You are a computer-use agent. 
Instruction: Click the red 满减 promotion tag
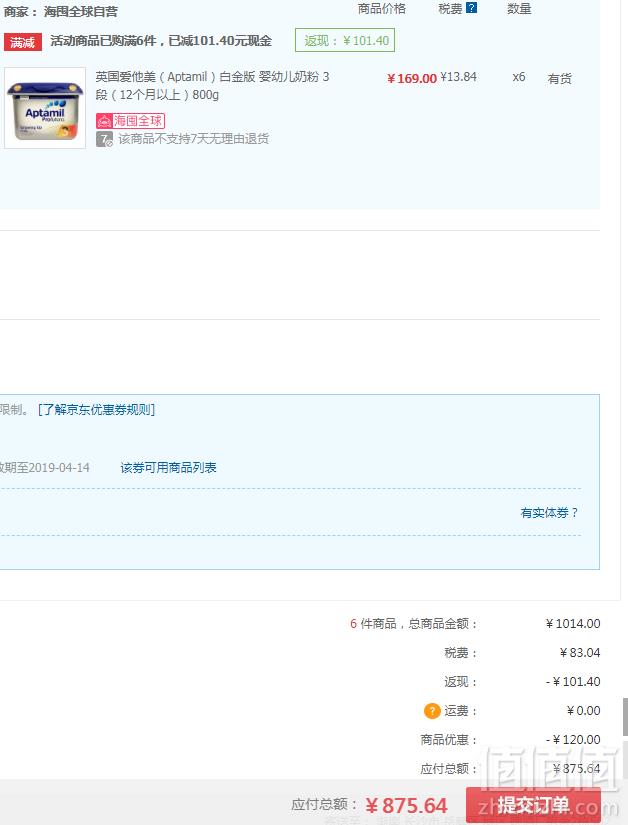(x=23, y=42)
